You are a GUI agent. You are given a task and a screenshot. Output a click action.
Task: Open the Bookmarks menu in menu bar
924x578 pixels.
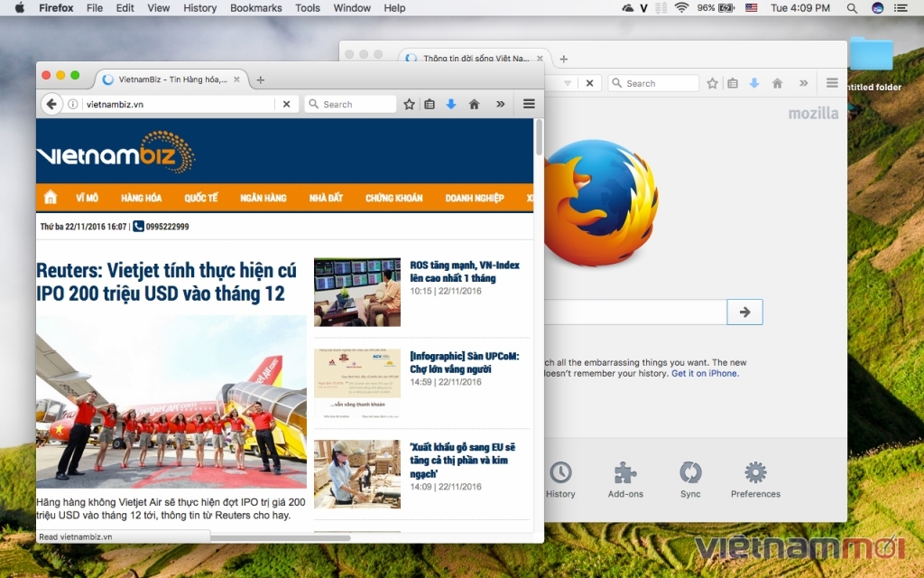click(255, 7)
